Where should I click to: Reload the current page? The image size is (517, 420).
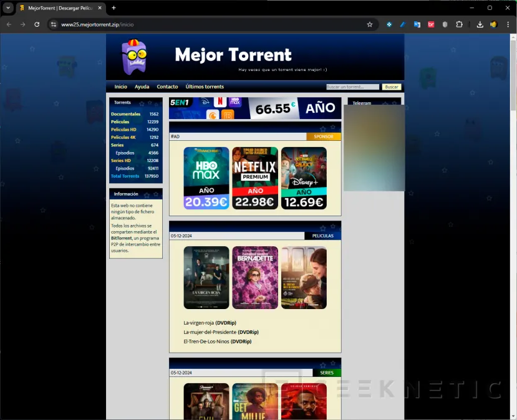[37, 24]
